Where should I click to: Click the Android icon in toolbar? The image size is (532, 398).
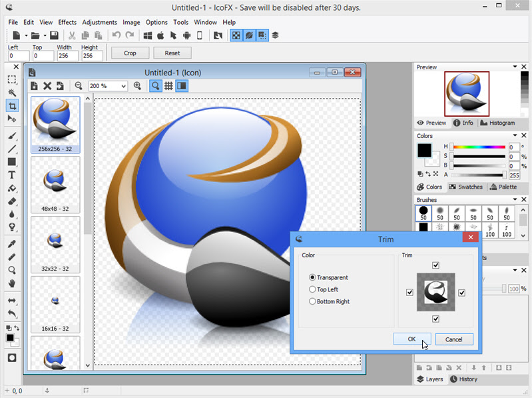(186, 35)
